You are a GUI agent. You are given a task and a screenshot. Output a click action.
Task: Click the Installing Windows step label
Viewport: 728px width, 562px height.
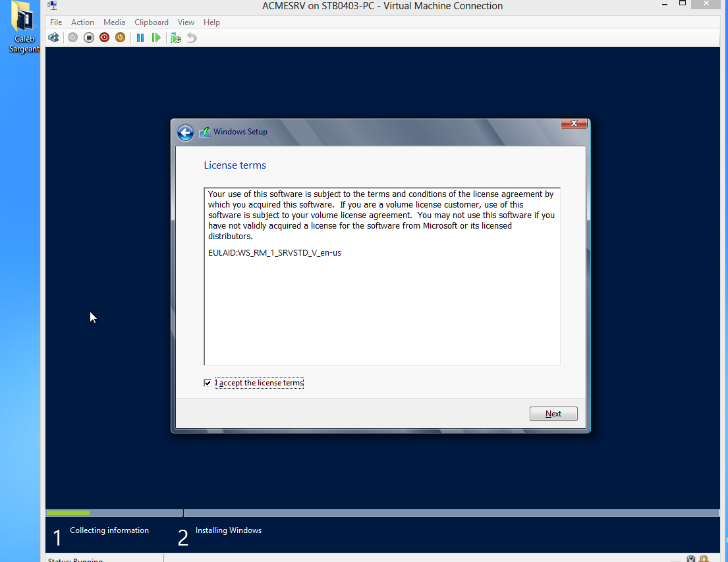229,530
